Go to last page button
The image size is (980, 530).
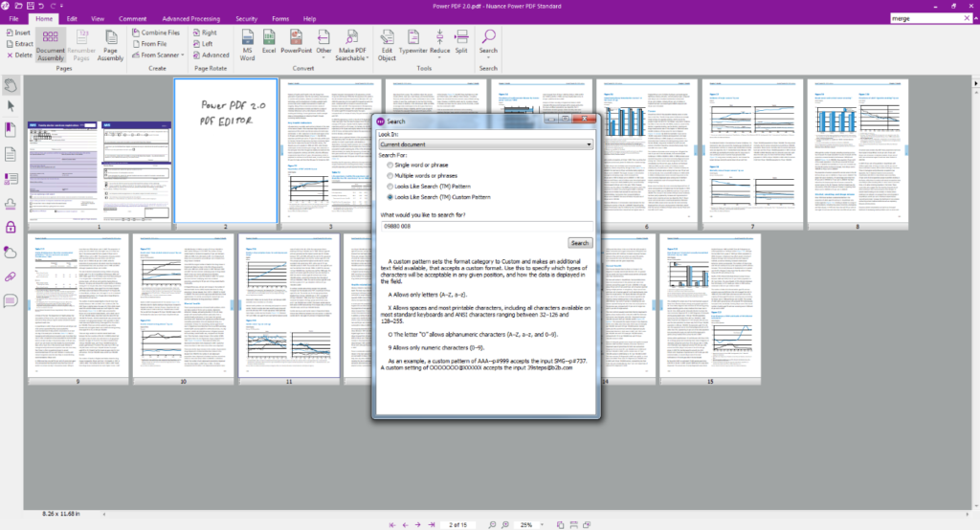(432, 525)
